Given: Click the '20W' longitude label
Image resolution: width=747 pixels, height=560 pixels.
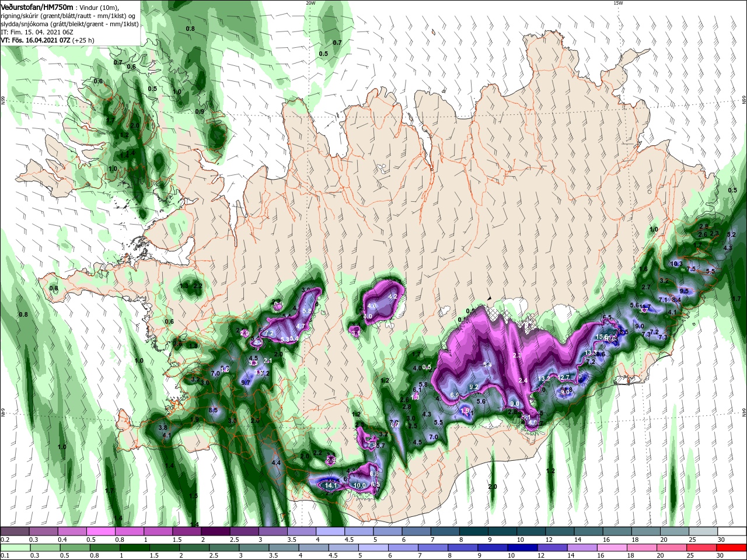Looking at the screenshot, I should [310, 3].
